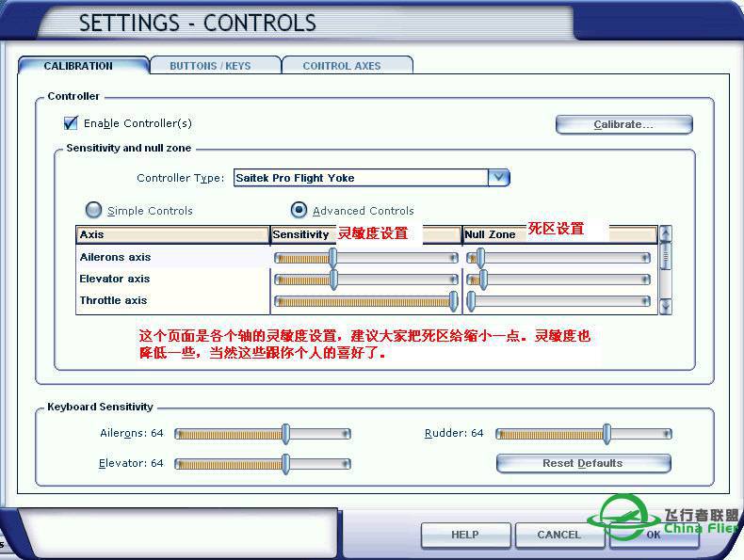744x560 pixels.
Task: Click the axis list scroll down arrow
Action: pyautogui.click(x=665, y=307)
